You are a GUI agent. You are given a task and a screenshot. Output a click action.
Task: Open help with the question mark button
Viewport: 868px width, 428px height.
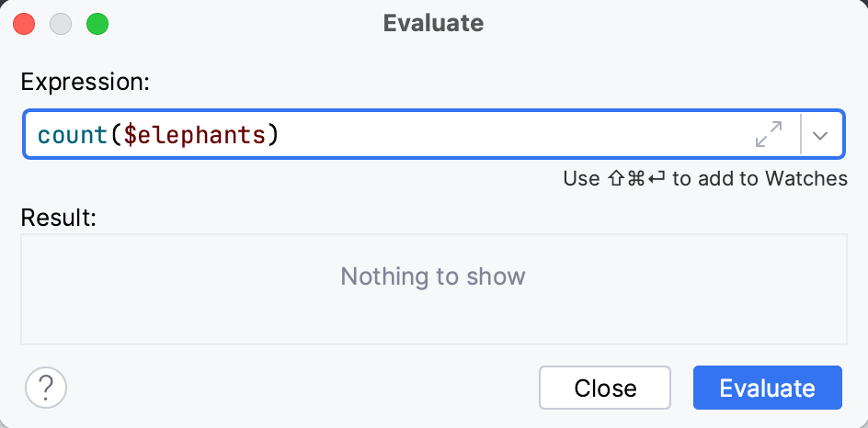[x=46, y=388]
